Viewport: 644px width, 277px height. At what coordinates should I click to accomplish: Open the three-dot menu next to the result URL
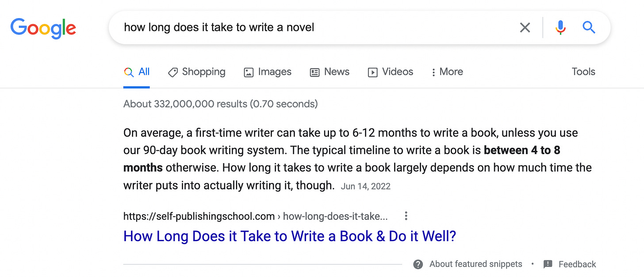[x=406, y=216]
